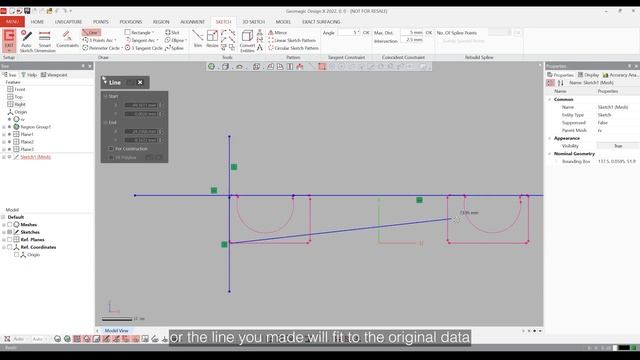Viewport: 640px width, 360px height.
Task: Open the Display tab in Properties panel
Action: click(x=588, y=75)
